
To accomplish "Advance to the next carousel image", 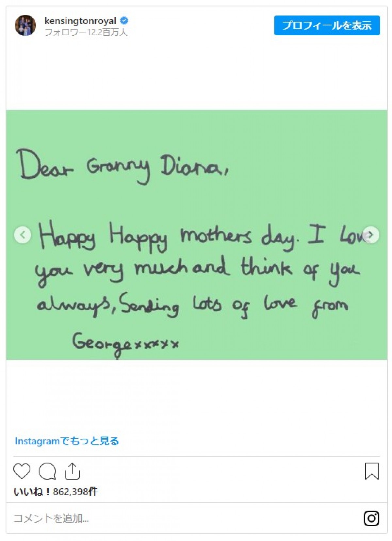I will 371,235.
